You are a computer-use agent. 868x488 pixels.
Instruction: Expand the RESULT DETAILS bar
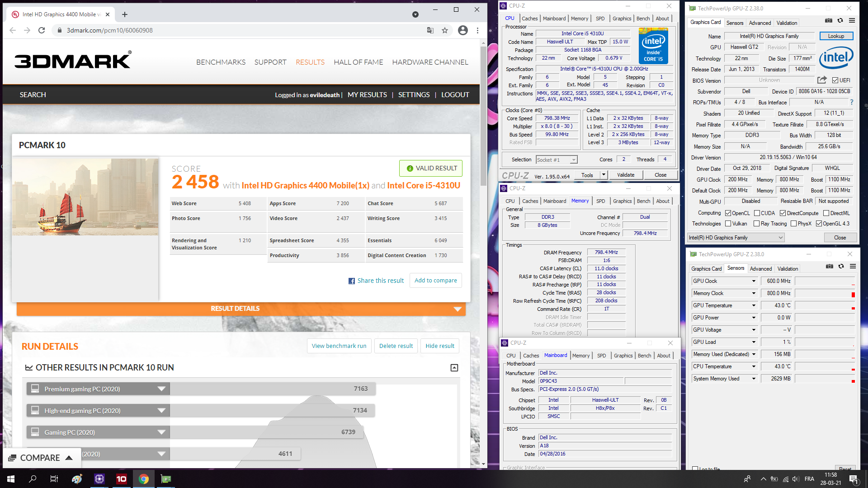[241, 309]
